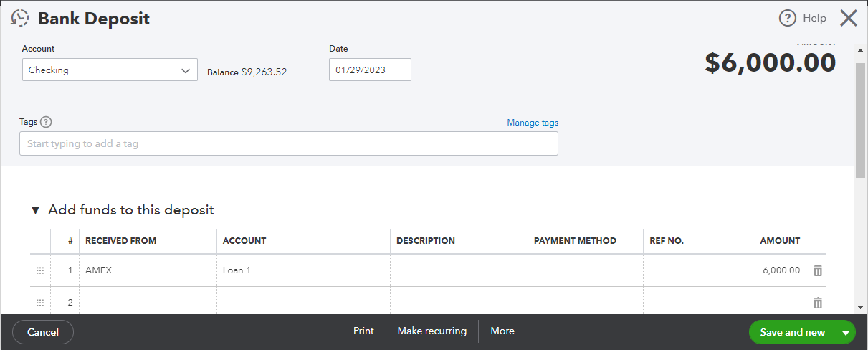This screenshot has height=350, width=868.
Task: Close the Bank Deposit window
Action: pos(849,19)
